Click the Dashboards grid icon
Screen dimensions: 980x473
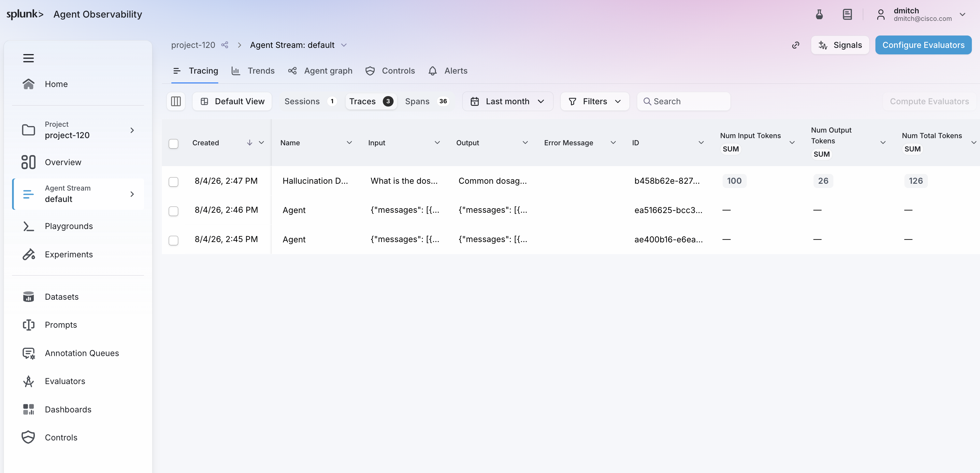(x=29, y=409)
